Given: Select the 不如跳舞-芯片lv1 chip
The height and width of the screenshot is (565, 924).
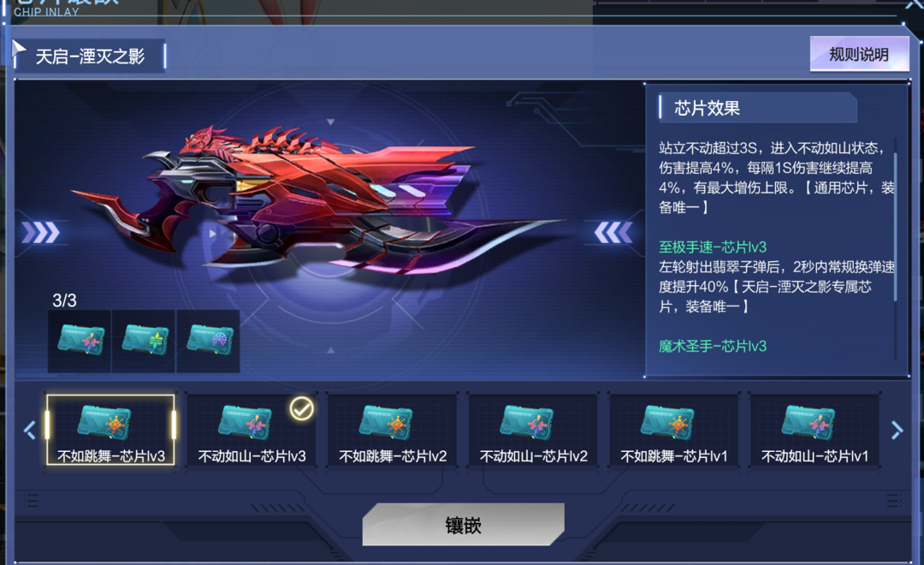Looking at the screenshot, I should [x=674, y=430].
